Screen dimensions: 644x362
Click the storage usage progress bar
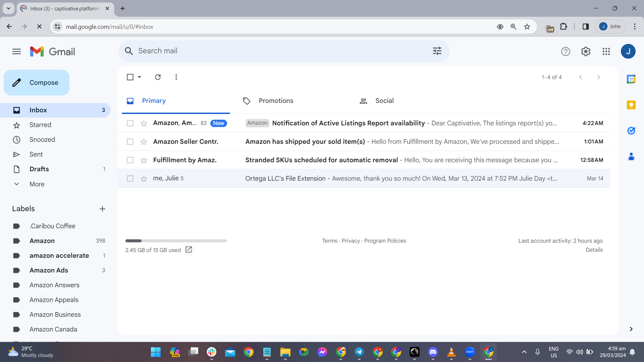(176, 241)
